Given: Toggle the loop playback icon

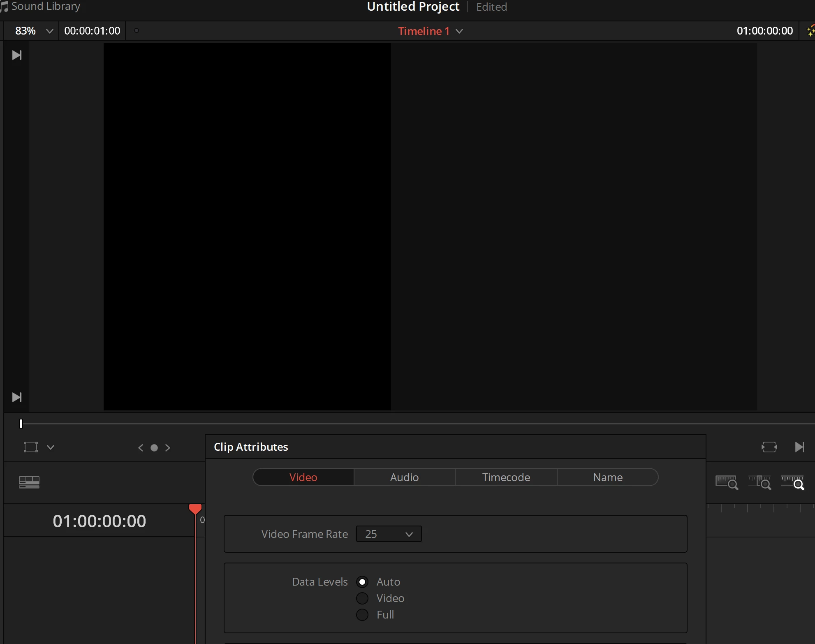Looking at the screenshot, I should 769,447.
